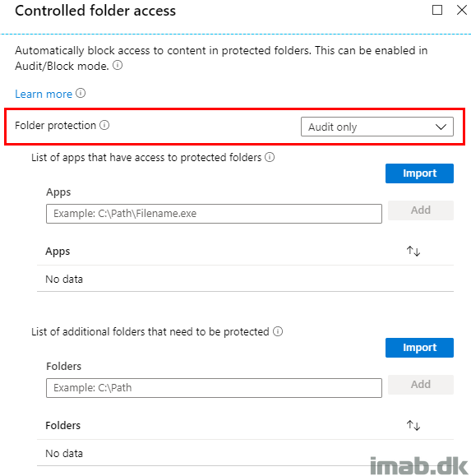
Task: Click Folder protection info icon
Action: [104, 125]
